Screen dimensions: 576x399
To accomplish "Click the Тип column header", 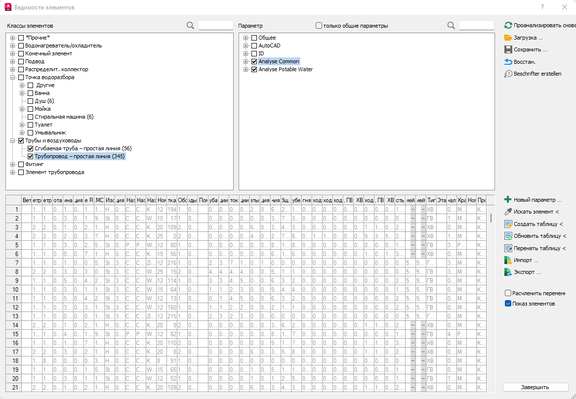I will (431, 200).
